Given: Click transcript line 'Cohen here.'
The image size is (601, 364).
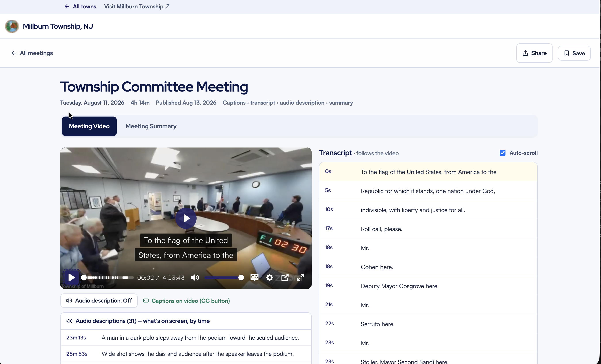Looking at the screenshot, I should [x=428, y=267].
